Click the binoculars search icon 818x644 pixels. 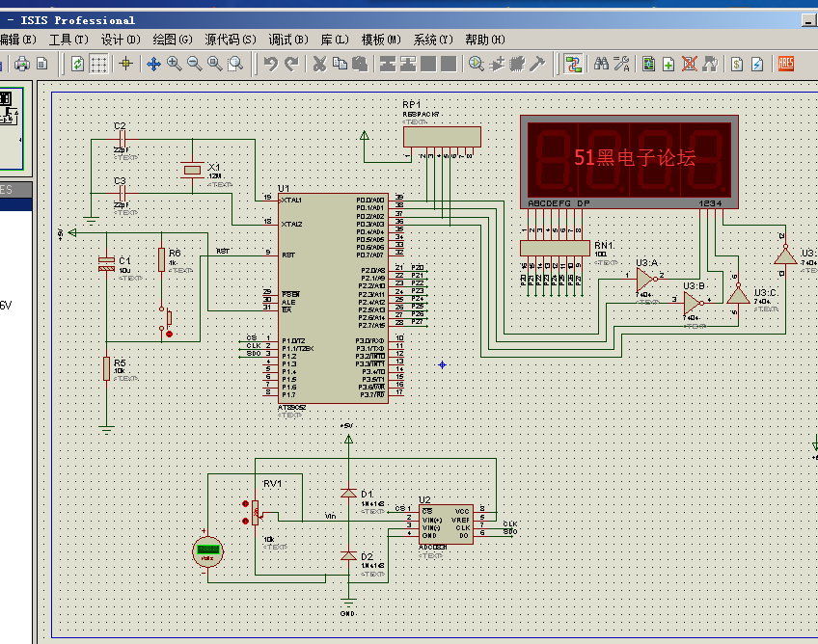point(601,65)
